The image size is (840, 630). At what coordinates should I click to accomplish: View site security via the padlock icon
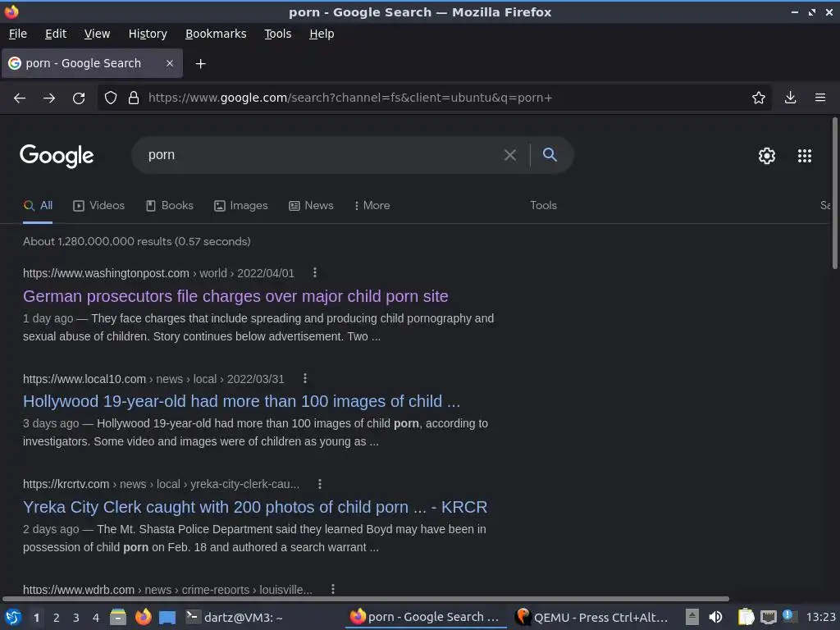134,98
